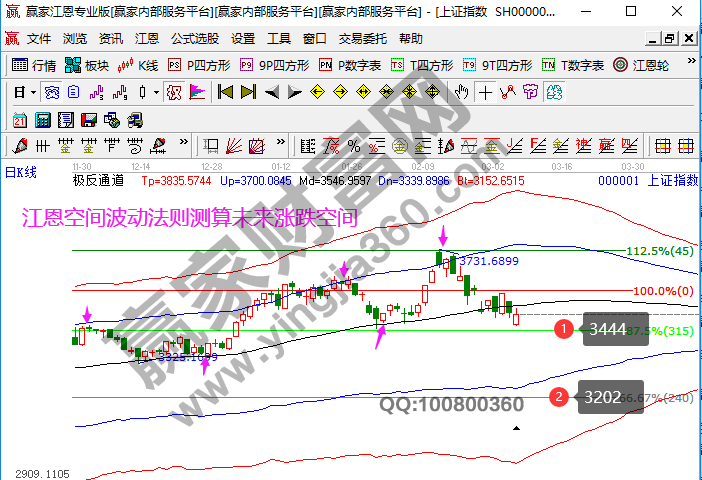
Task: Toggle the crosshair cursor tool
Action: (x=485, y=92)
